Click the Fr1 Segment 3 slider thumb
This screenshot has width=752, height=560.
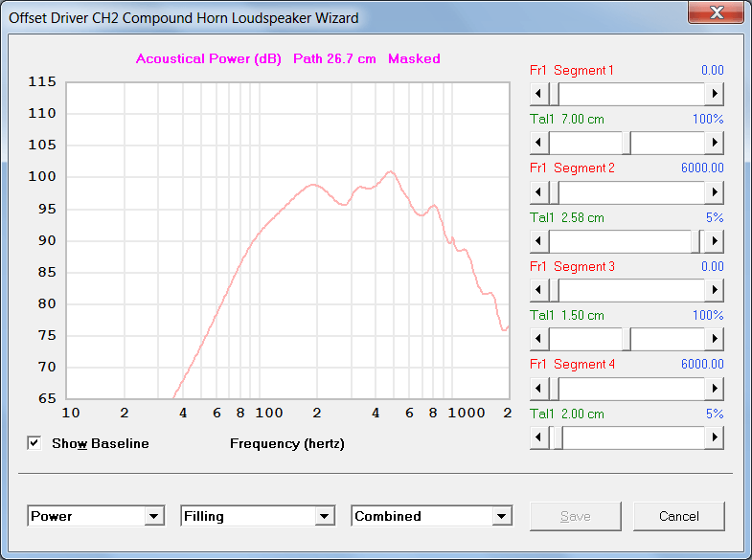(x=554, y=290)
